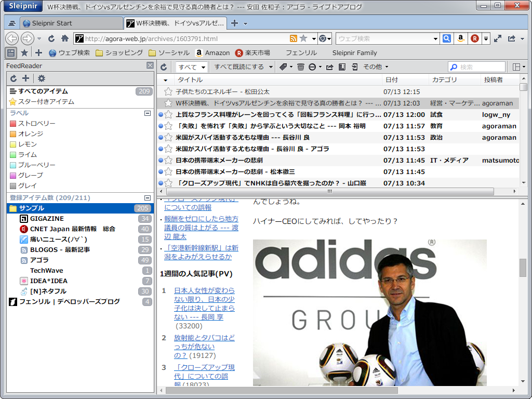Viewport: 532px width, 399px height.
Task: Refresh the article list toolbar
Action: point(164,67)
